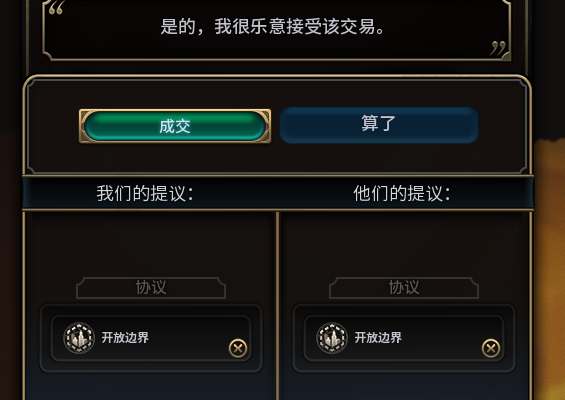The width and height of the screenshot is (565, 400).
Task: Click our 开放边界 row left of the X
Action: tap(139, 338)
